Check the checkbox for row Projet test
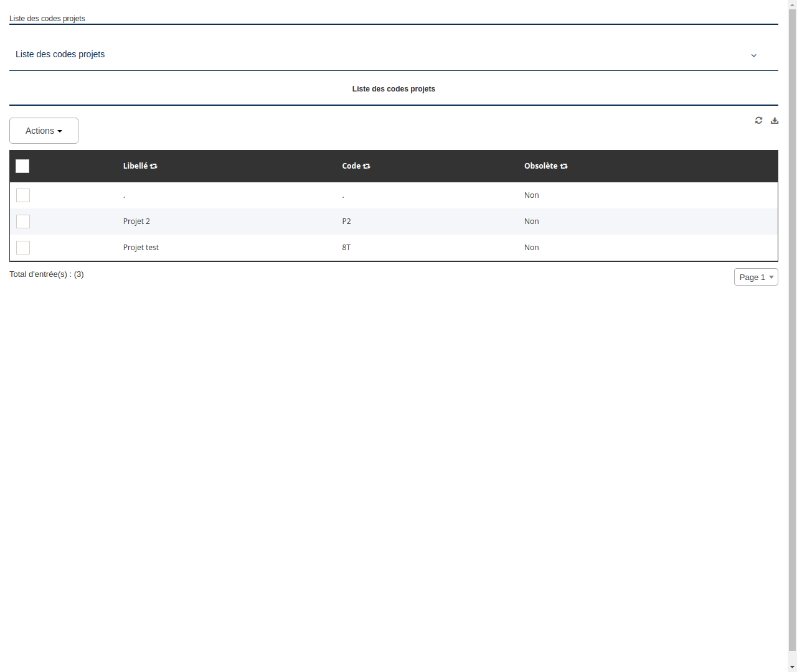The width and height of the screenshot is (797, 672). pyautogui.click(x=23, y=248)
